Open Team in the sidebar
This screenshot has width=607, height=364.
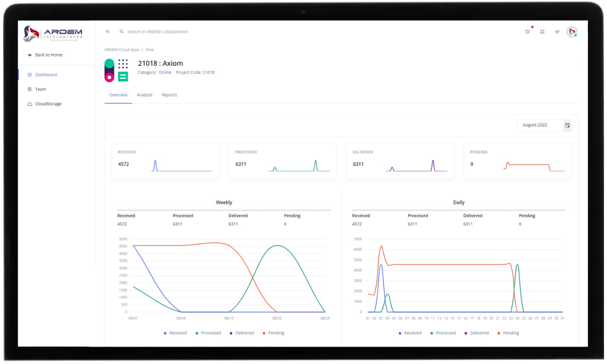coord(40,89)
